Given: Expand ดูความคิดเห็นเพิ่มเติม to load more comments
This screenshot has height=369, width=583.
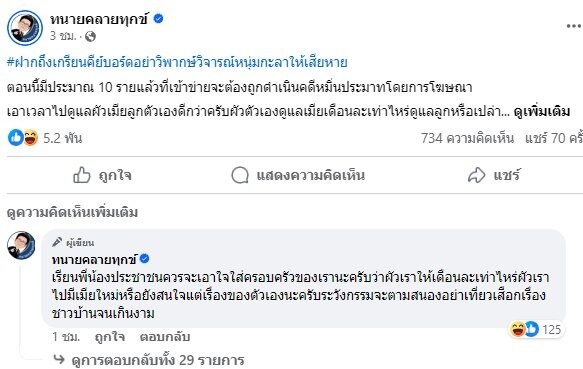Looking at the screenshot, I should point(73,212).
